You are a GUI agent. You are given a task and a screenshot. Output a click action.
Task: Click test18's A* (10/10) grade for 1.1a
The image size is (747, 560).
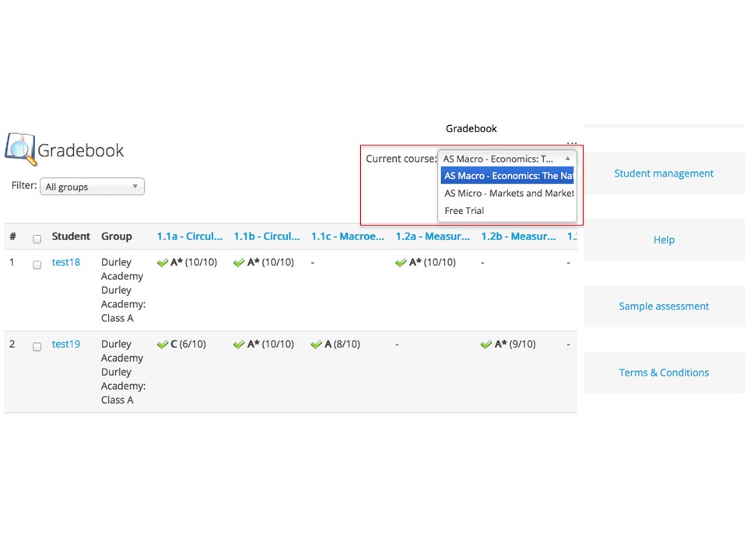pos(194,262)
